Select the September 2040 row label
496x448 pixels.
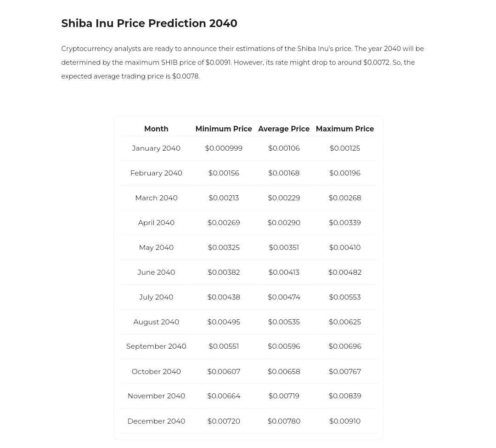tap(156, 346)
